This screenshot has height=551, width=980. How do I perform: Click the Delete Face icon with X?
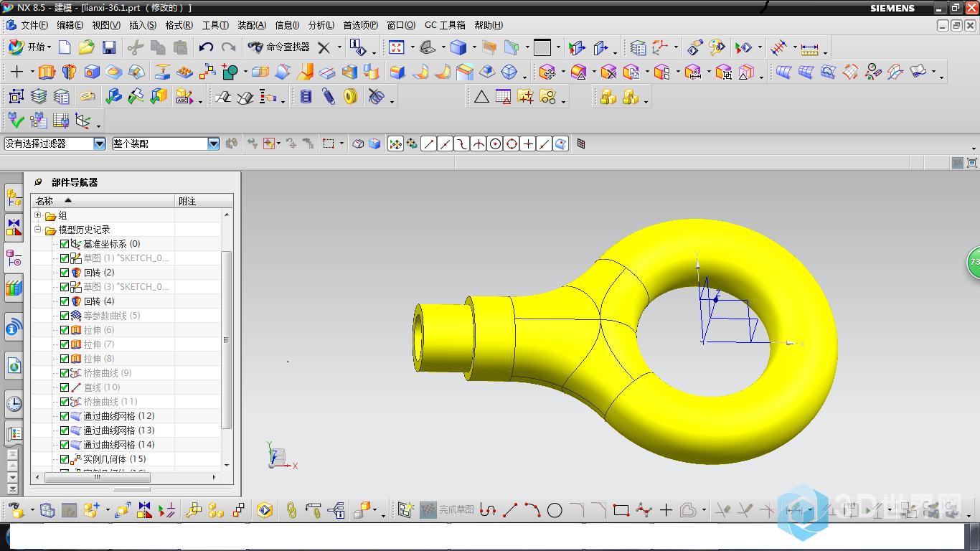coord(609,72)
